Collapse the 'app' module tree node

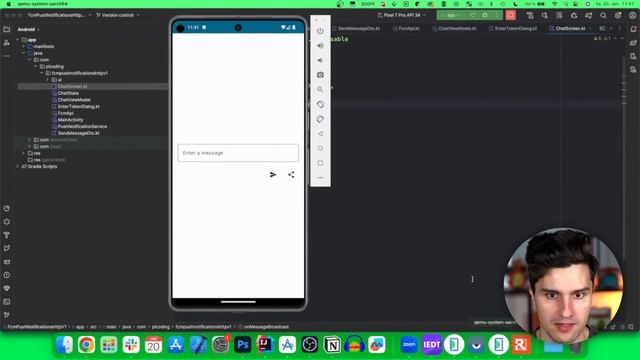click(18, 40)
